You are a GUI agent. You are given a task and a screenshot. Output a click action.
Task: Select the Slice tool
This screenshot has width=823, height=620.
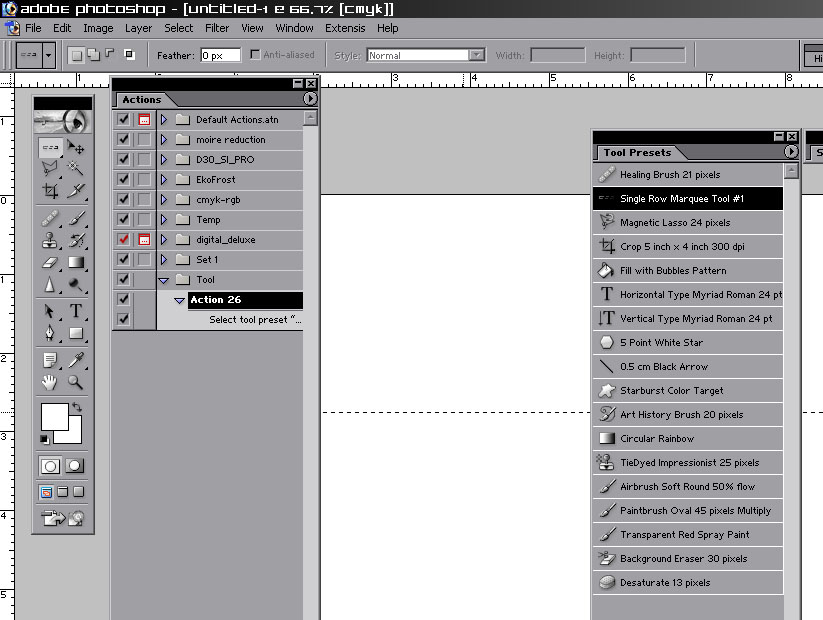[76, 190]
